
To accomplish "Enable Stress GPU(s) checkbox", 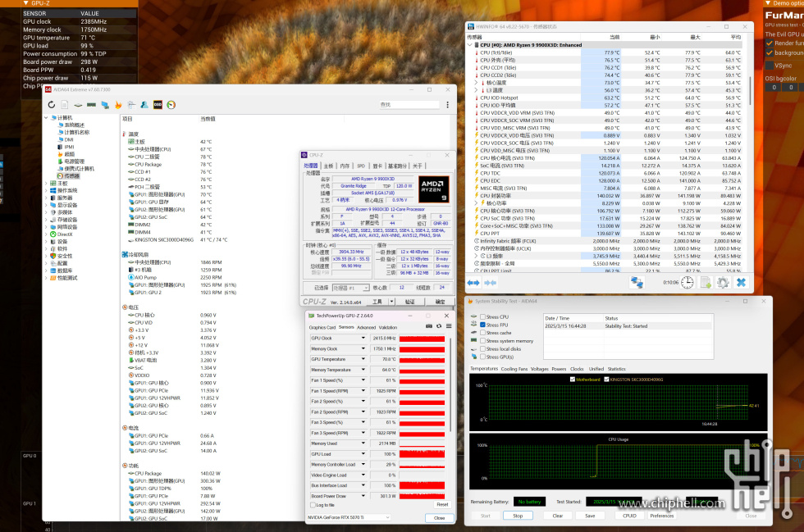I will (482, 357).
